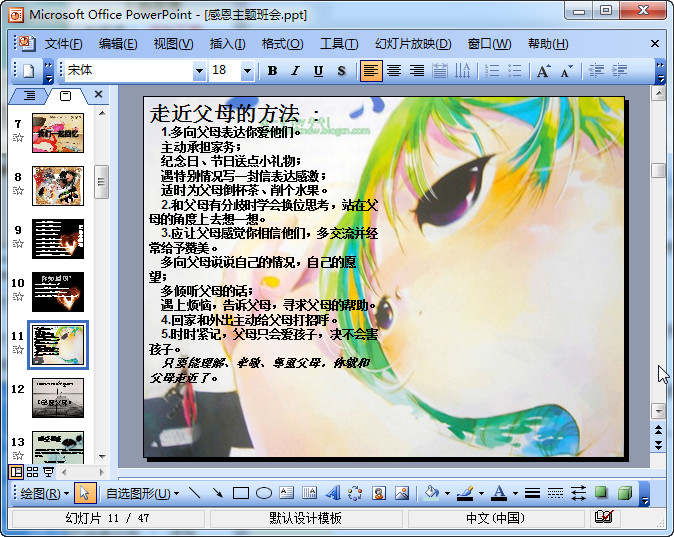Open 格式(O) menu
The image size is (674, 537).
[x=282, y=44]
